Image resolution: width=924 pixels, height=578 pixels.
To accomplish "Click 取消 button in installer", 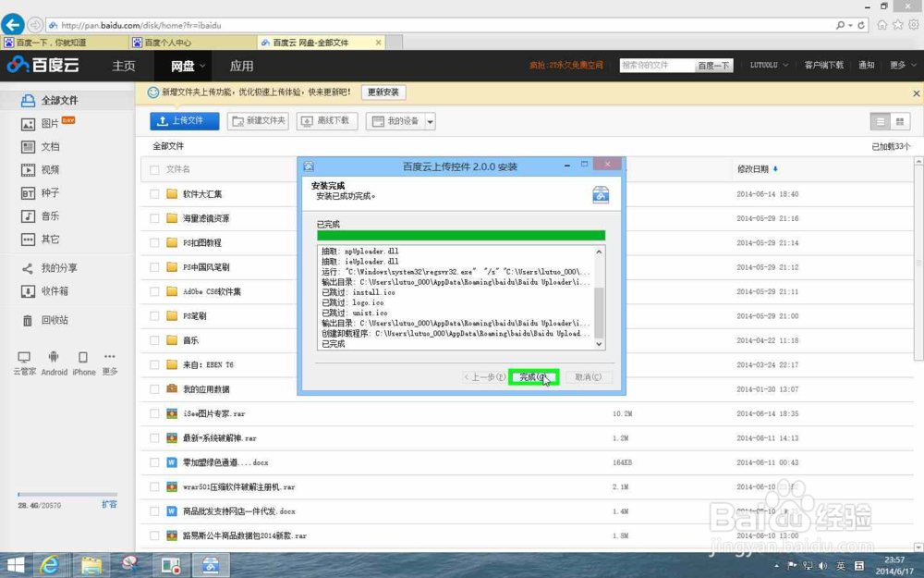I will [x=588, y=377].
